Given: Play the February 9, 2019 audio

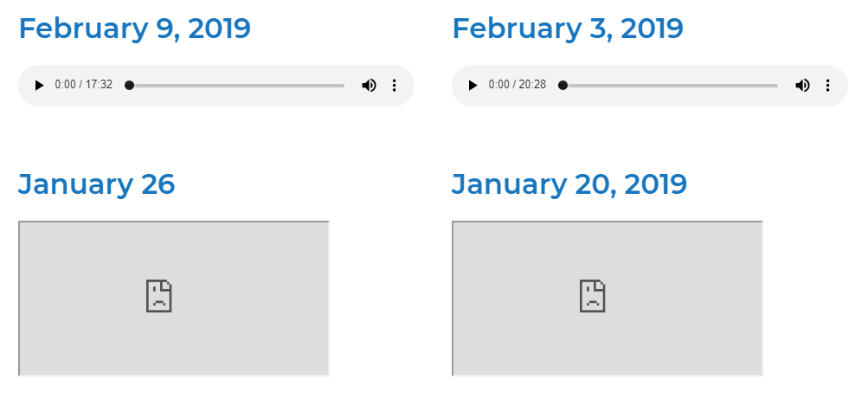Looking at the screenshot, I should [x=39, y=86].
